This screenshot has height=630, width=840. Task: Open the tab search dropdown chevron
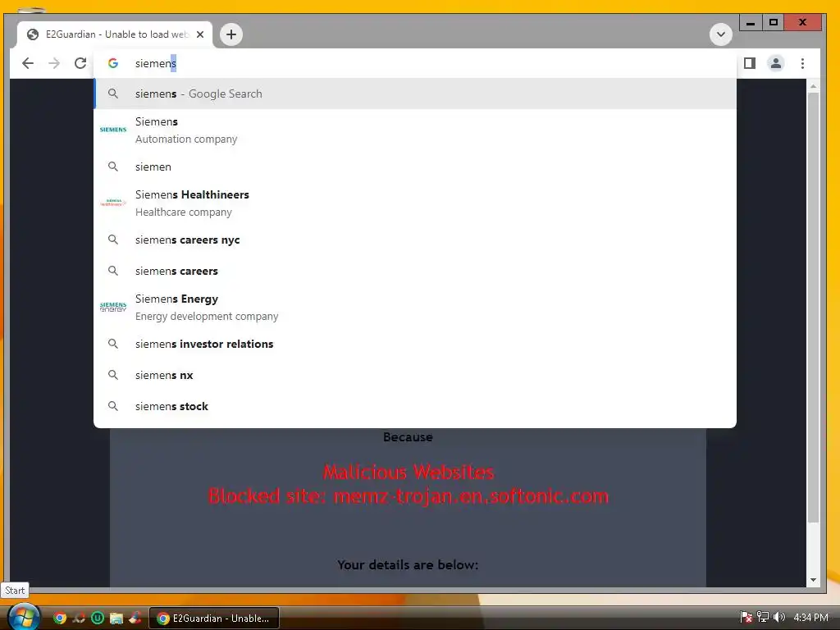pos(720,34)
